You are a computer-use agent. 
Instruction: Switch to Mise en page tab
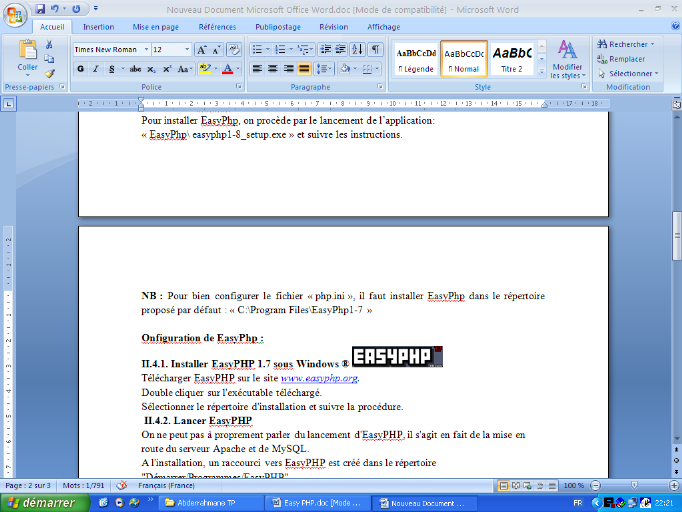[x=155, y=27]
